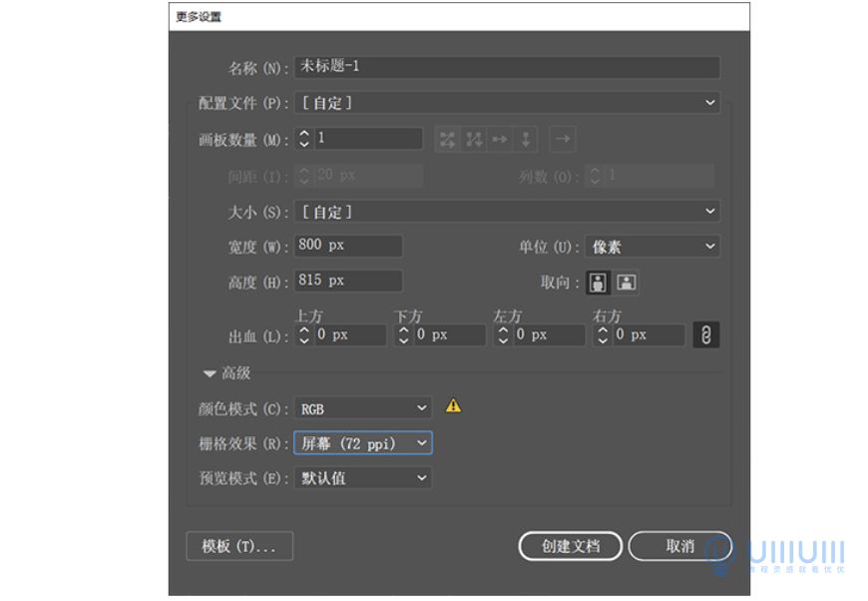Increment the 上方 bleed value stepper
The height and width of the screenshot is (601, 868).
coord(302,329)
